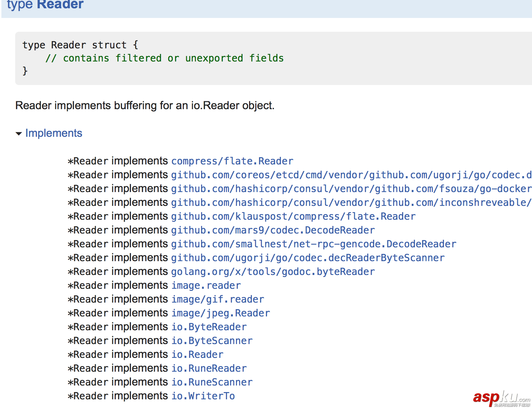Open ugorji/go/codec.decReaderByteScanner link
Screen dimensions: 532x409
(308, 258)
